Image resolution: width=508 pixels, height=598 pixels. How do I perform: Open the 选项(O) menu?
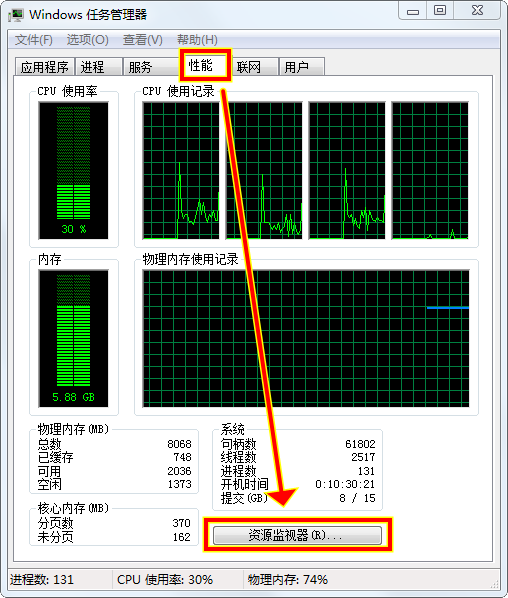point(88,40)
